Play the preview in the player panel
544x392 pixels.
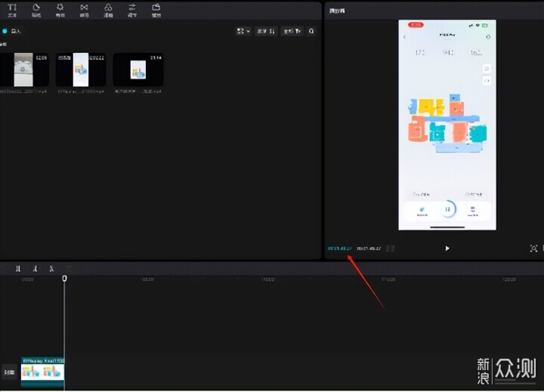[447, 248]
